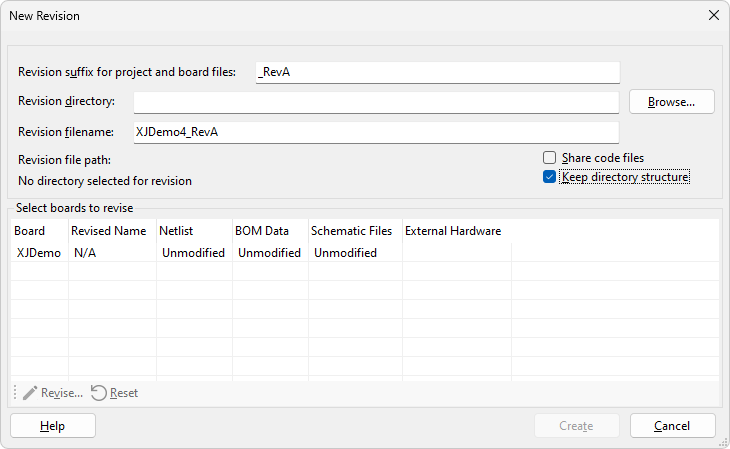
Task: Uncheck Keep directory structure checkbox
Action: tap(549, 177)
